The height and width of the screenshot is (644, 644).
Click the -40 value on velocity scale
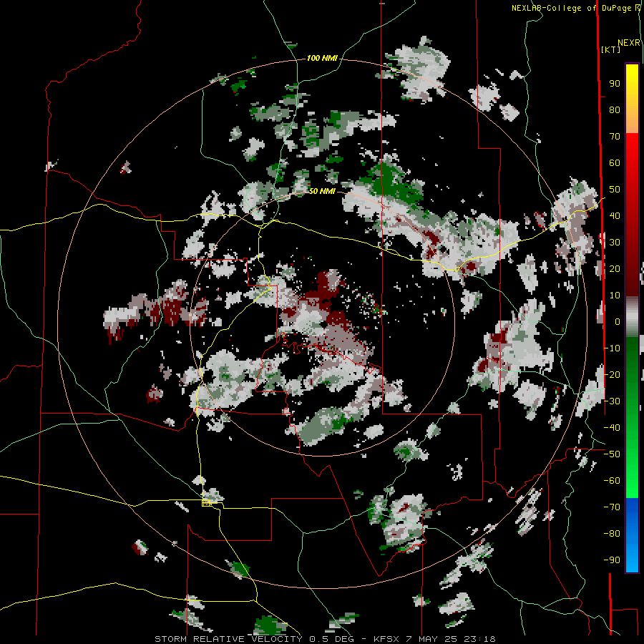click(x=612, y=428)
